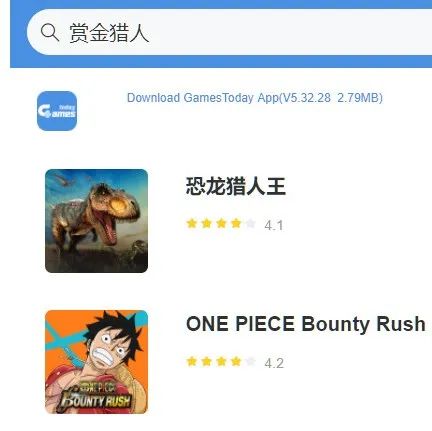Click second yellow star of Bounty Rush rating
Screen dimensions: 432x431
[207, 361]
